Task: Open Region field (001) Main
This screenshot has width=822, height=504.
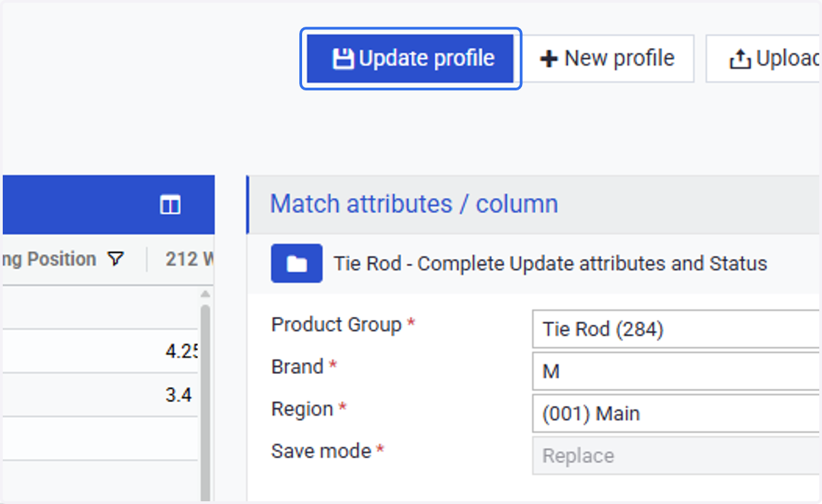Action: [x=677, y=414]
